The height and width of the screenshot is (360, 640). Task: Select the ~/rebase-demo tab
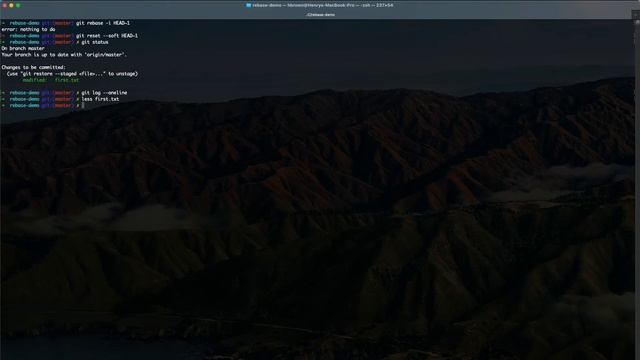coord(320,15)
